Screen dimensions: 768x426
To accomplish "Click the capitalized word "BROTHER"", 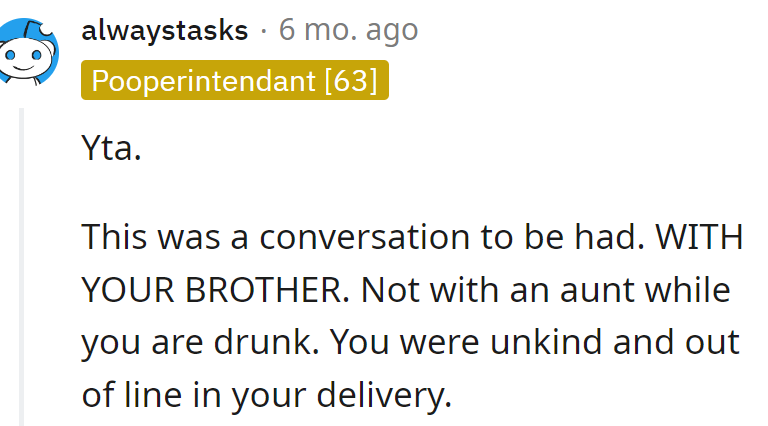I will [x=266, y=290].
